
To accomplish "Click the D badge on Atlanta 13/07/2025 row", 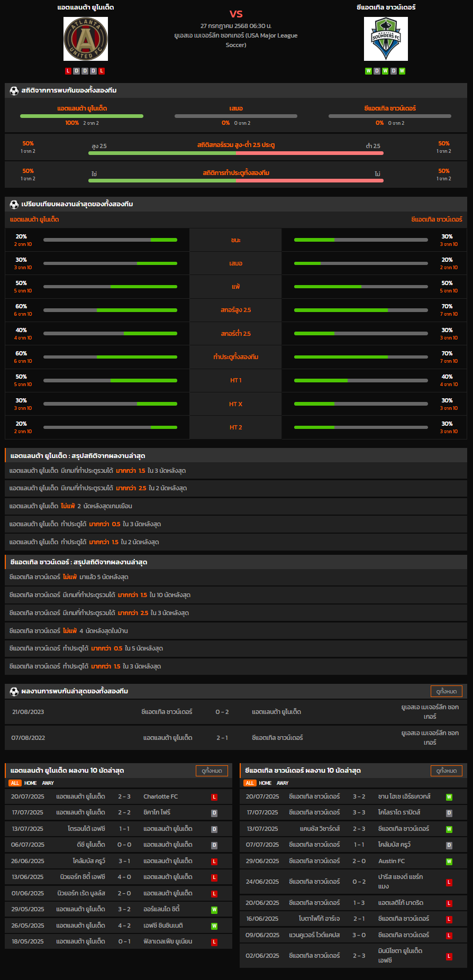I will point(214,829).
